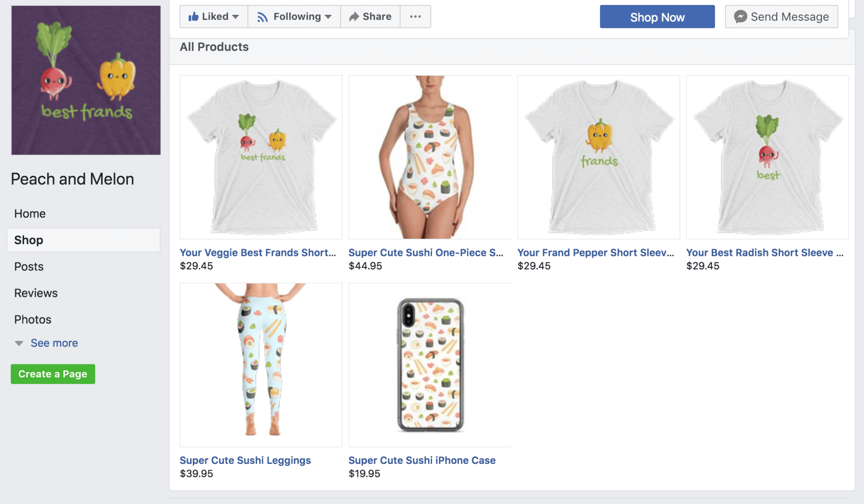Open the Liked options dropdown

pos(235,16)
